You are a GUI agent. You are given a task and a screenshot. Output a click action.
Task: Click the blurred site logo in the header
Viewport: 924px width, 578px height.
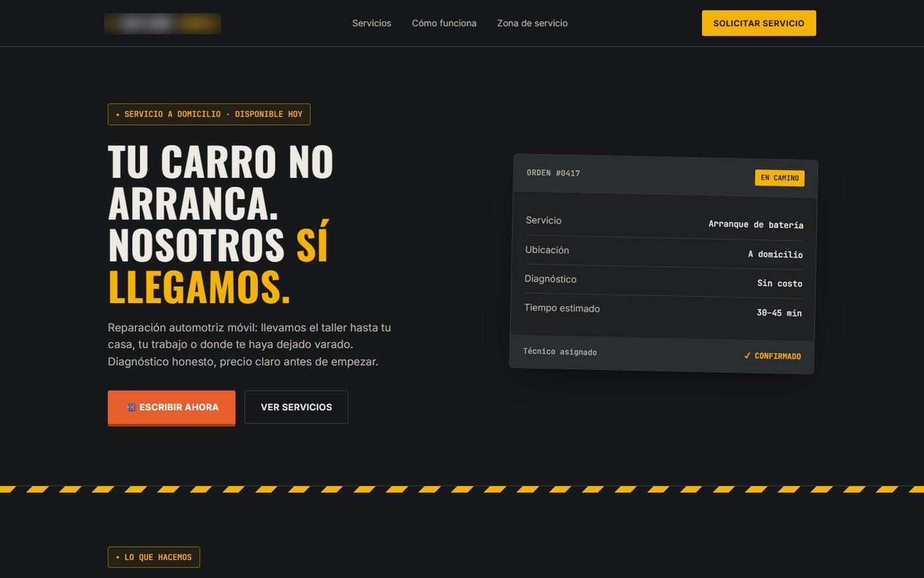162,23
